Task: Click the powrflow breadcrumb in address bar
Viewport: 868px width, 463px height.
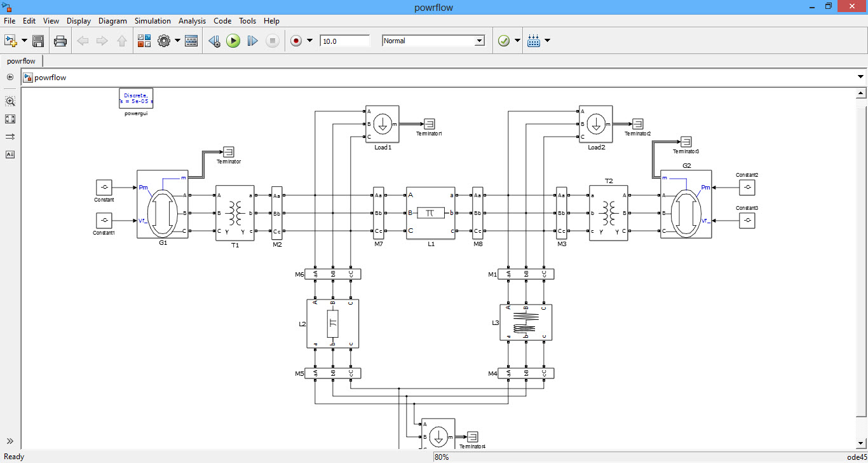Action: point(50,78)
